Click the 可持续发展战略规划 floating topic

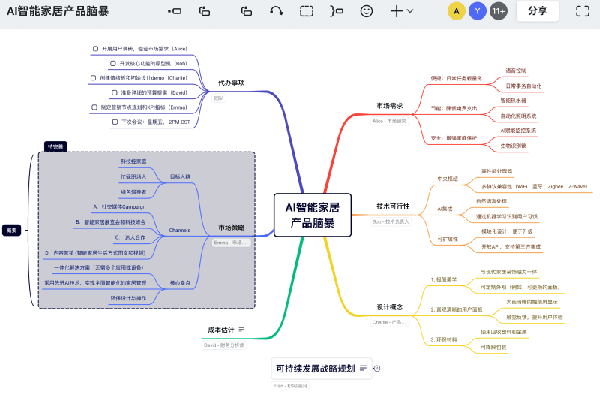(x=322, y=367)
